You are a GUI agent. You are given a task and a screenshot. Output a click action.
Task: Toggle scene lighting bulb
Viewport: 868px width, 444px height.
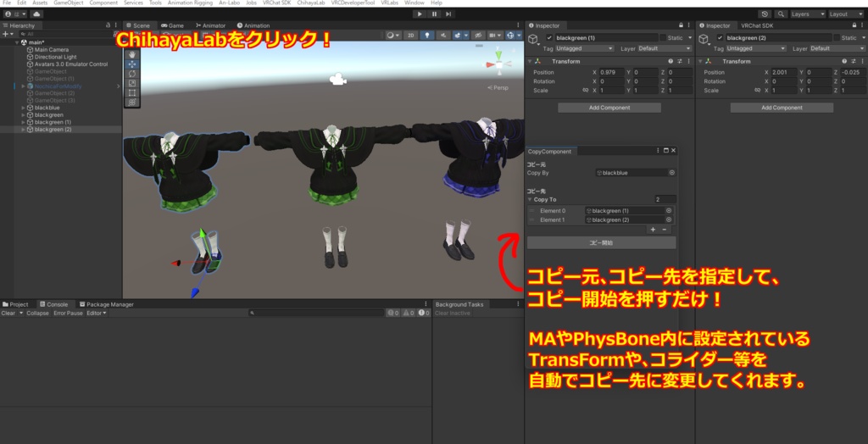(x=427, y=35)
